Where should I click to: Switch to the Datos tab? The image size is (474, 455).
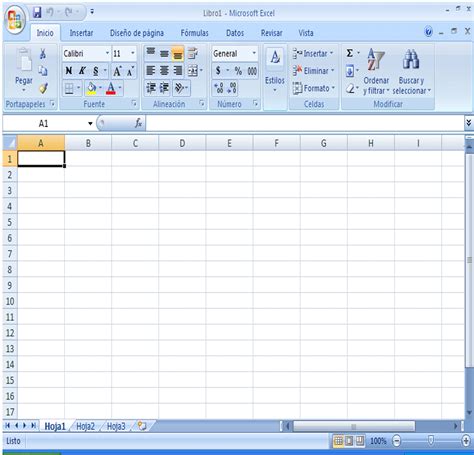point(235,33)
